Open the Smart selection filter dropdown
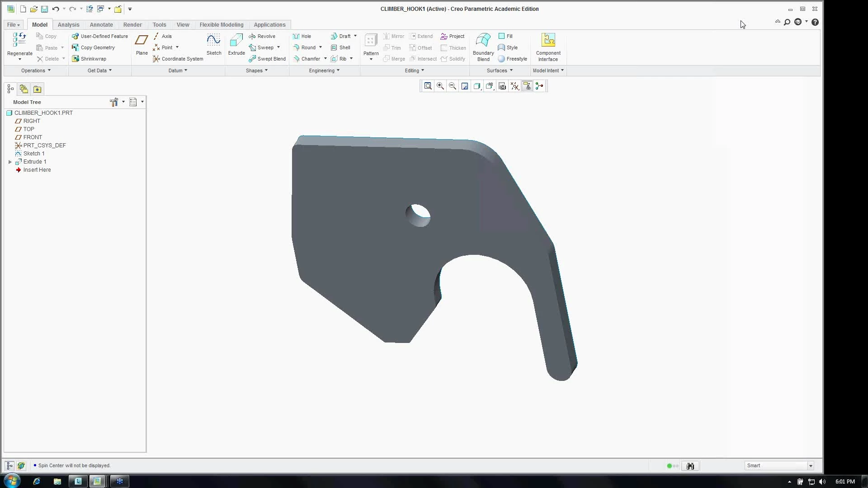The image size is (868, 488). pos(811,466)
